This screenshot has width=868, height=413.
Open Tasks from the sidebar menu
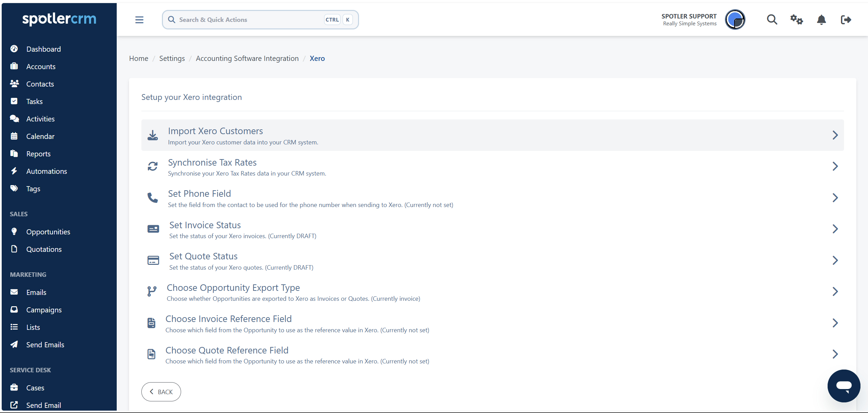click(35, 101)
